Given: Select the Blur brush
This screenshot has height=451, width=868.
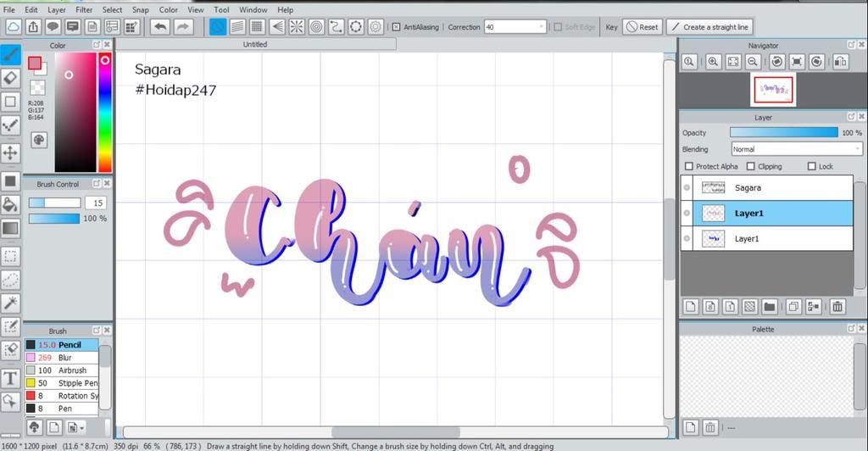Looking at the screenshot, I should (61, 358).
